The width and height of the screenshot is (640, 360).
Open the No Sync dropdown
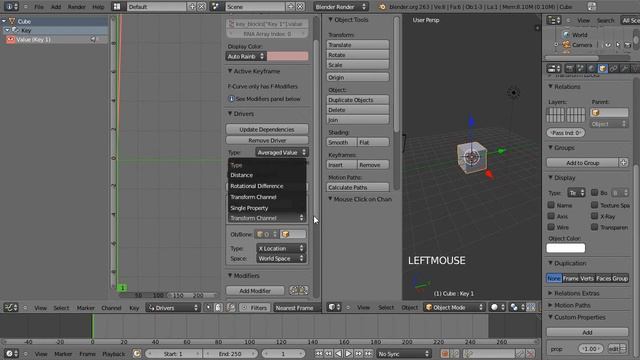tap(403, 353)
